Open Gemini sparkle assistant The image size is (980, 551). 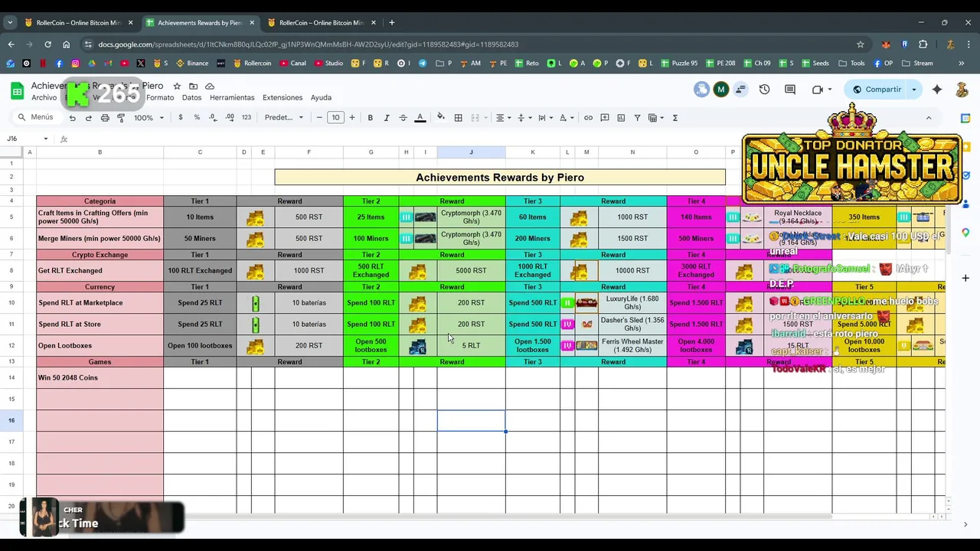point(937,90)
